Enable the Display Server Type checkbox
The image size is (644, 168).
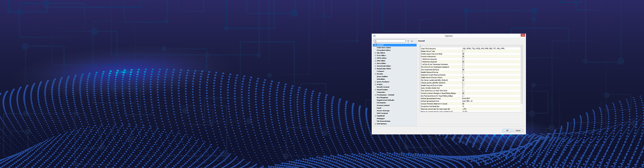[463, 51]
